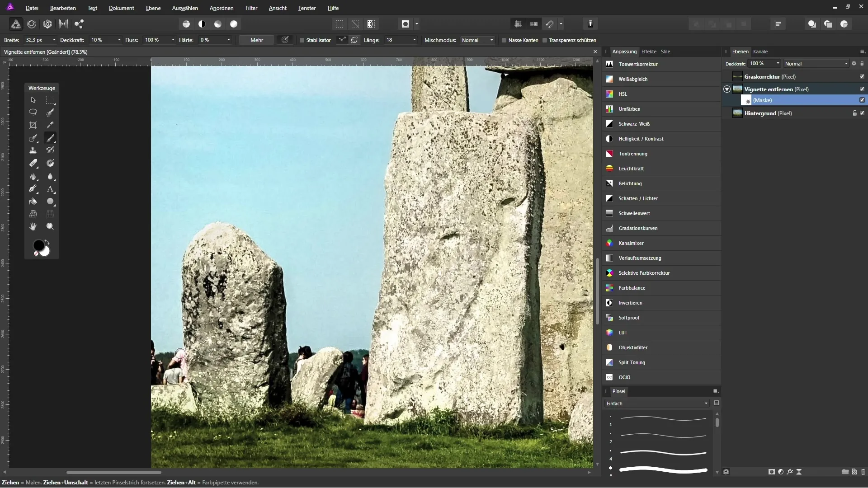
Task: Toggle the Nasse Kanten checkbox
Action: 504,40
